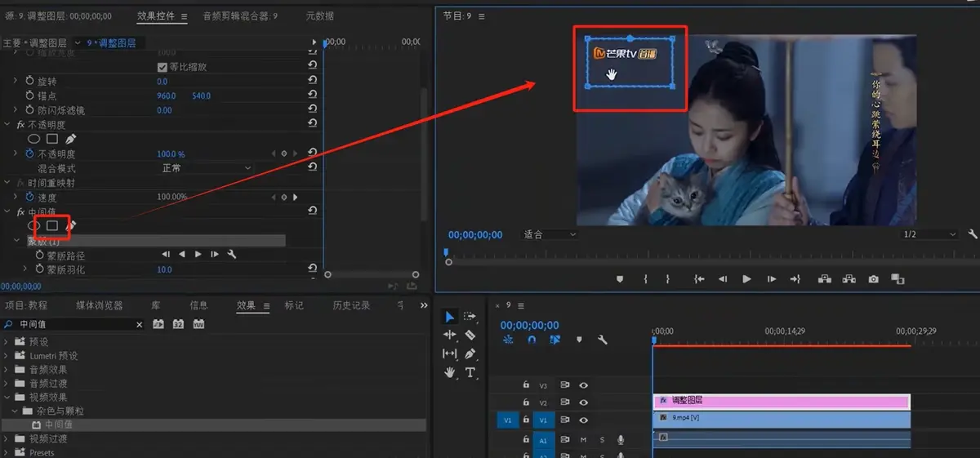Open Program Monitor wrench settings
Screen dimensions: 980x458
[x=972, y=235]
